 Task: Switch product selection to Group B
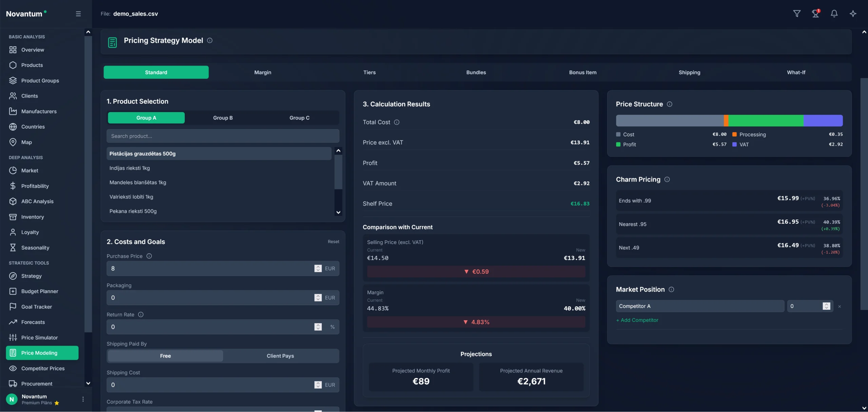[x=223, y=118]
